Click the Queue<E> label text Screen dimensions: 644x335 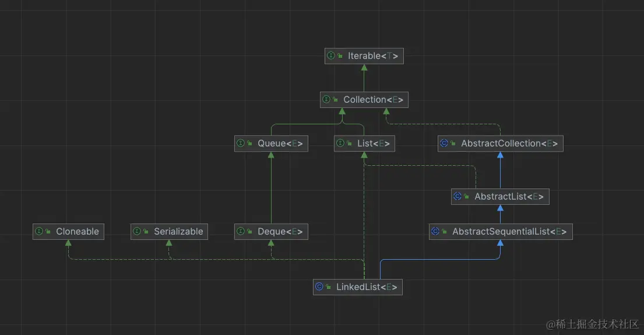(x=280, y=144)
